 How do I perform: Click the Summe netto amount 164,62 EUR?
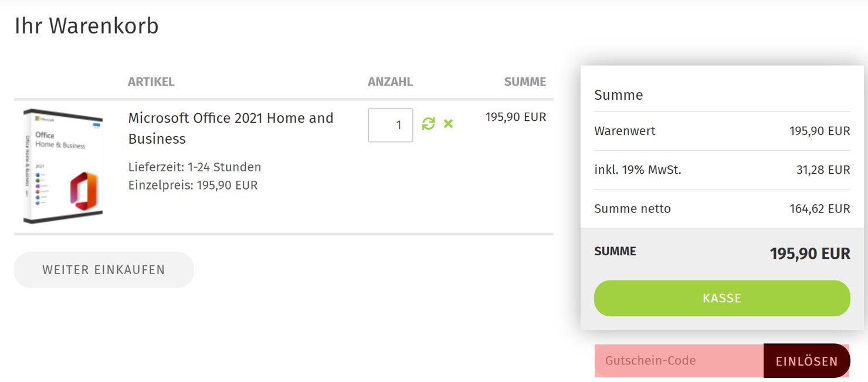(x=819, y=209)
